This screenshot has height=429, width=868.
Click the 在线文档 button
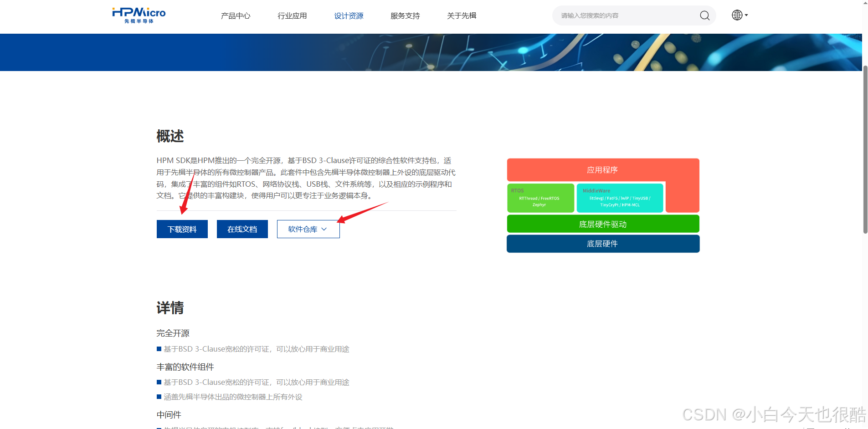242,229
